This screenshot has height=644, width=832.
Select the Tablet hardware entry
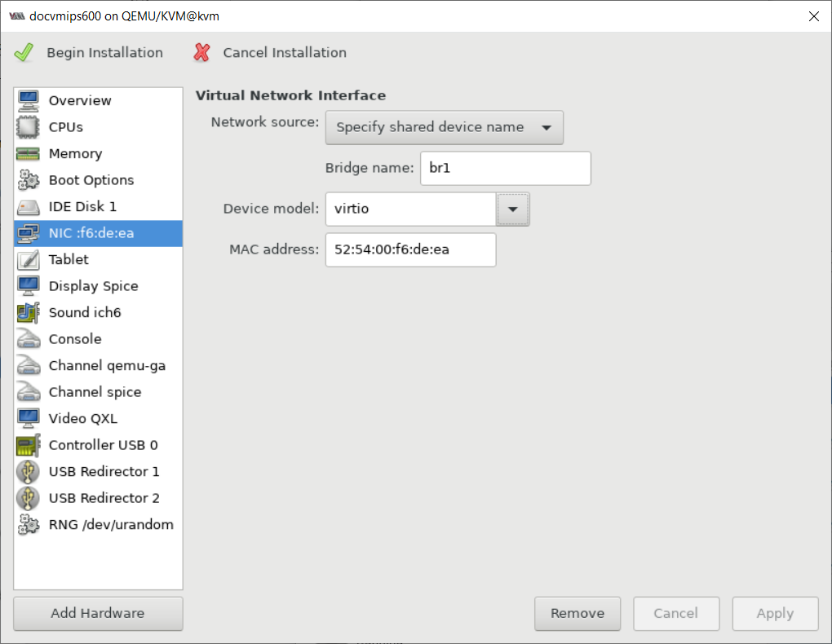coord(98,259)
